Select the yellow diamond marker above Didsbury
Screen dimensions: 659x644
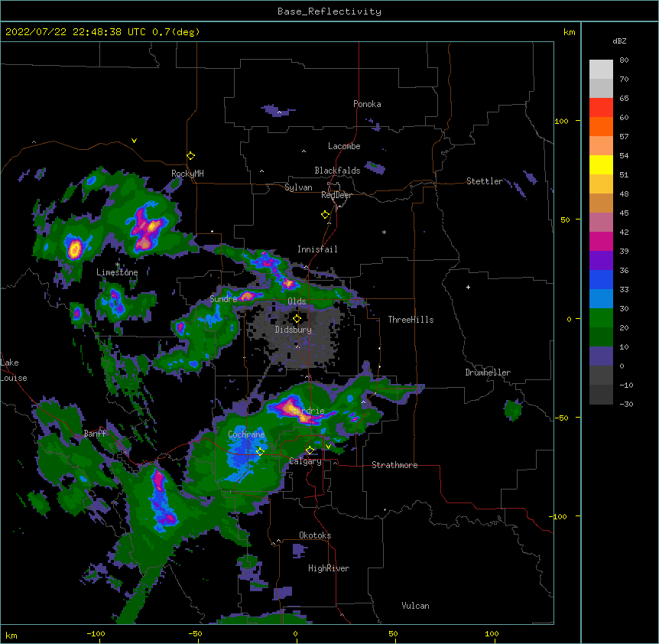[x=297, y=319]
